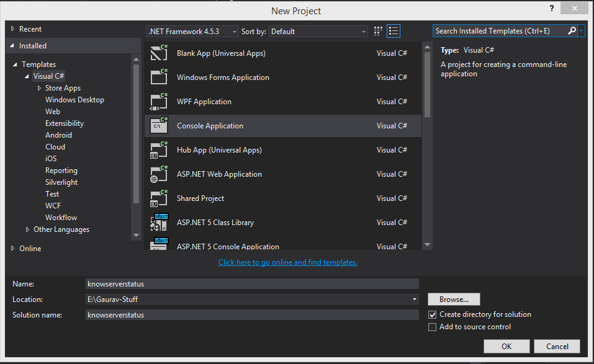The height and width of the screenshot is (364, 594).
Task: Click the search magnifier icon
Action: tap(572, 31)
